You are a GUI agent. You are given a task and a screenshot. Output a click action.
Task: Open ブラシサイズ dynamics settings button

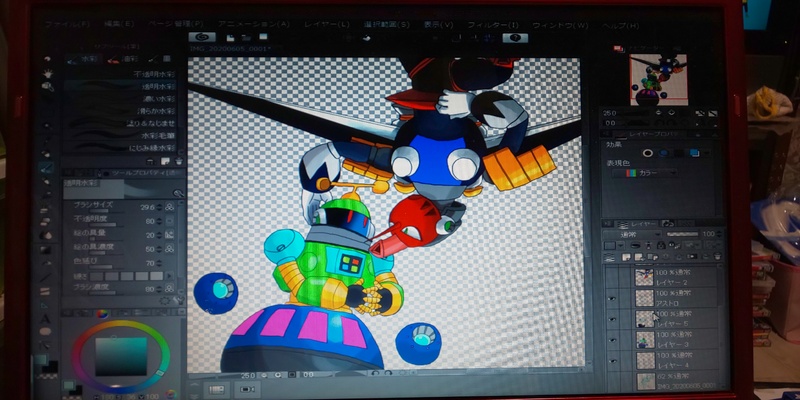tap(169, 207)
